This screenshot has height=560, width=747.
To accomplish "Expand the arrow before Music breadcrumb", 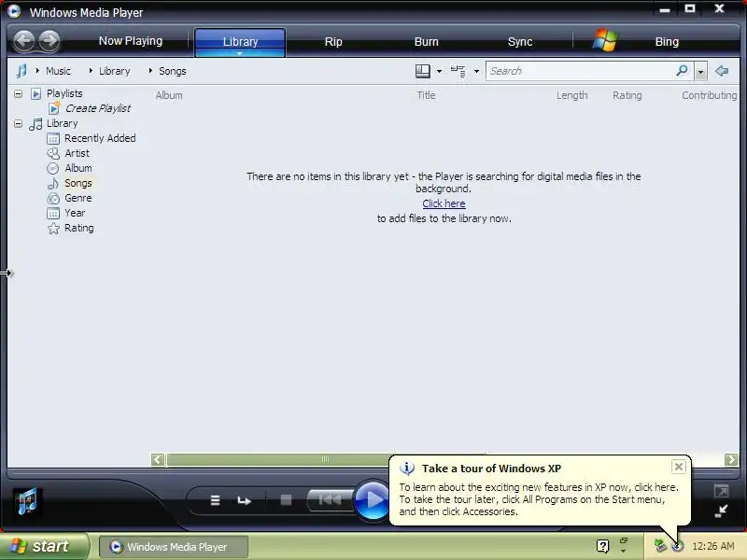I will coord(37,71).
